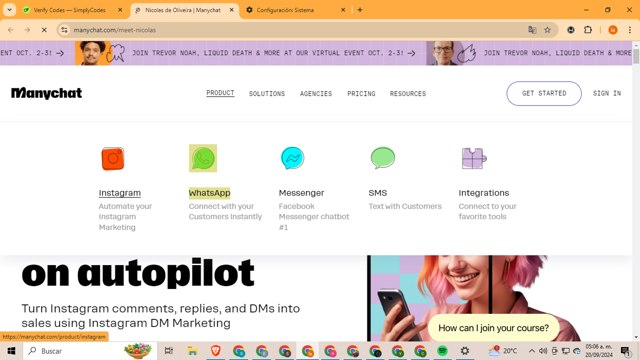Open the WhatsApp product link
Image resolution: width=640 pixels, height=360 pixels.
point(209,193)
